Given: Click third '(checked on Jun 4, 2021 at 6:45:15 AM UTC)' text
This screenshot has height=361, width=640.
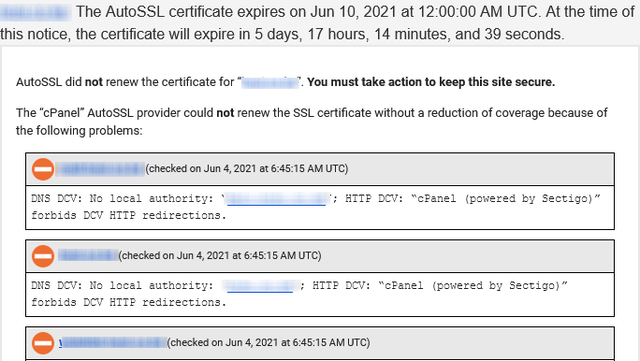Looking at the screenshot, I should click(269, 343).
